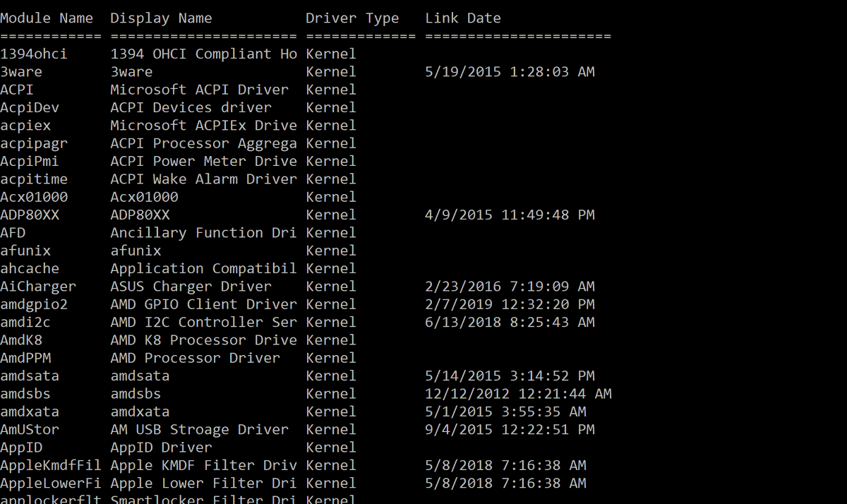Click module name 'AmdPPM'

coord(25,358)
